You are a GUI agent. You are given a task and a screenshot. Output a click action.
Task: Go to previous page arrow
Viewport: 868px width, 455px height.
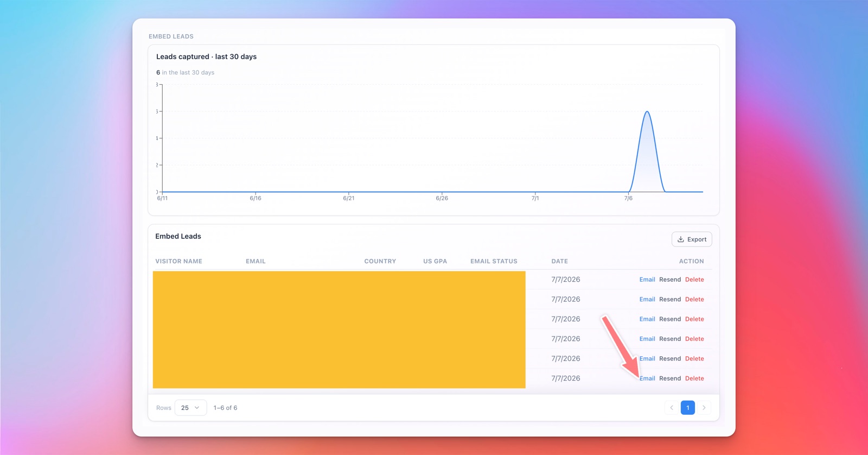pos(672,408)
